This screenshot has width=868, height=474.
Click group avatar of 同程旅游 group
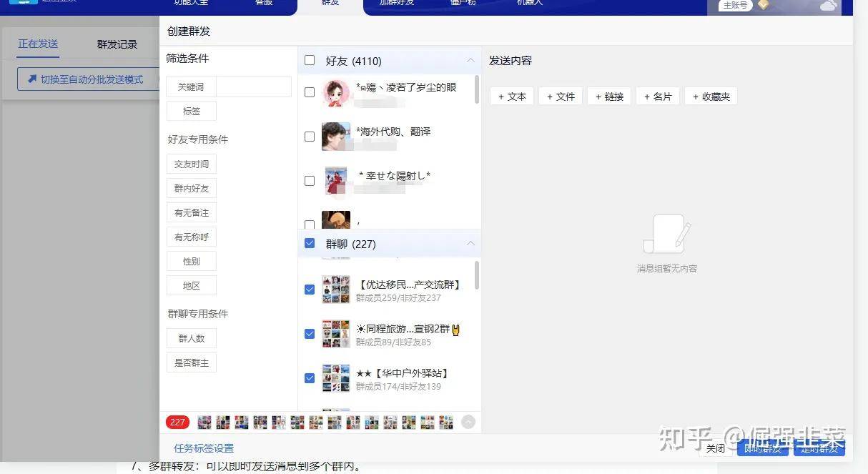coord(335,334)
